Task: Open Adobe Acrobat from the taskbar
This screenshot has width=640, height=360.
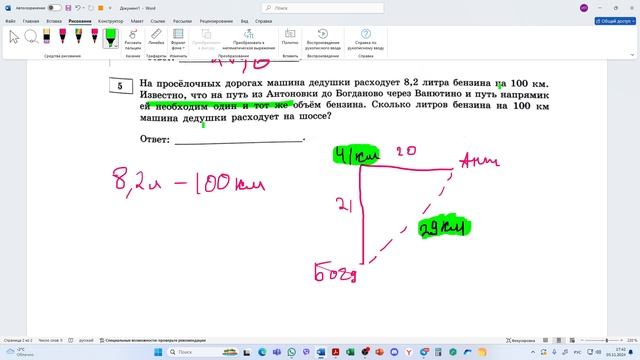Action: [x=336, y=352]
